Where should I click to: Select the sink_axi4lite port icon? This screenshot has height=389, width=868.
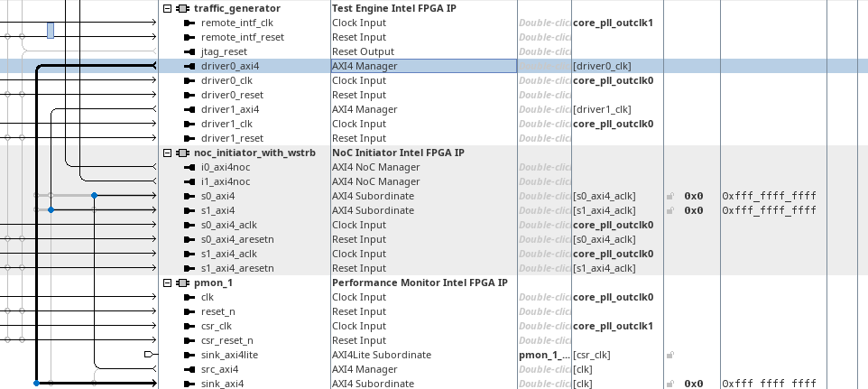pyautogui.click(x=189, y=355)
